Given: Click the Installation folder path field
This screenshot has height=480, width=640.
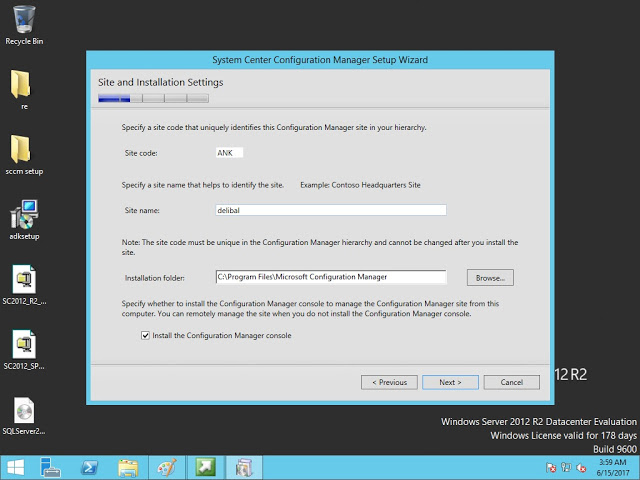Looking at the screenshot, I should pos(330,277).
